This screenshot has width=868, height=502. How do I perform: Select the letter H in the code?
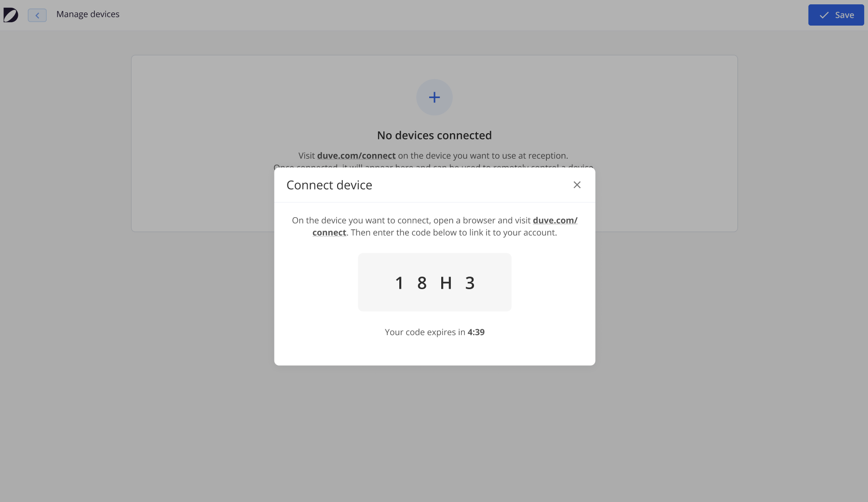446,283
